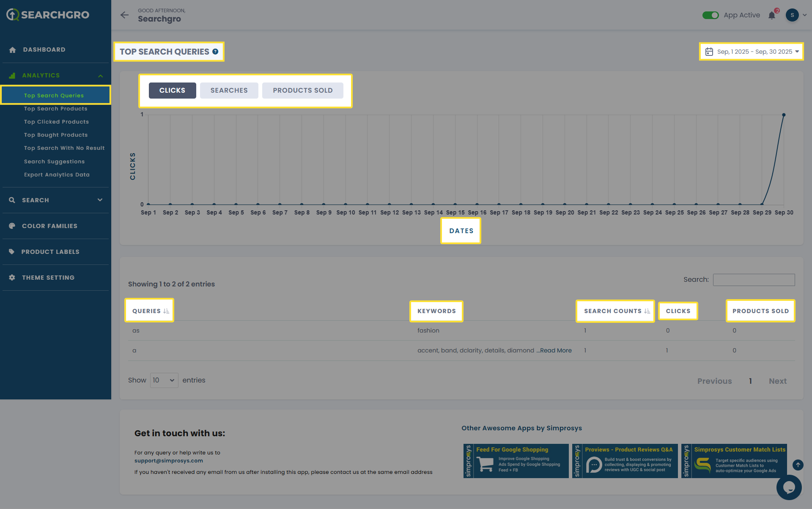Viewport: 812px width, 509px height.
Task: Click the scroll-to-top arrow icon
Action: pos(798,465)
